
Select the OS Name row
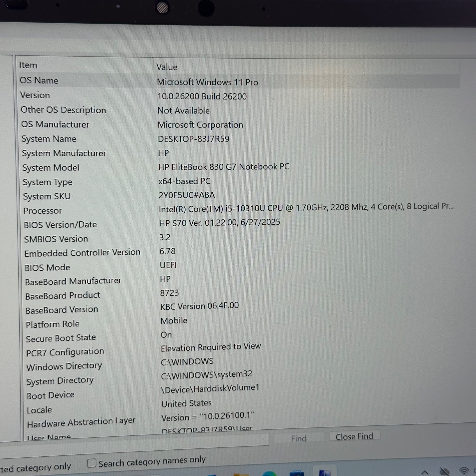point(39,81)
